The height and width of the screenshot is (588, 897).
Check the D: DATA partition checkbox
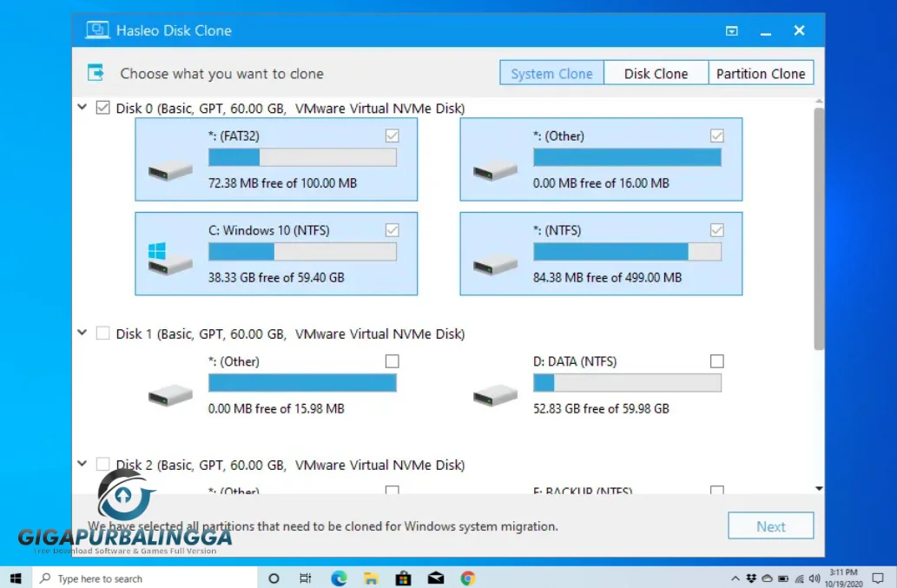click(x=716, y=361)
